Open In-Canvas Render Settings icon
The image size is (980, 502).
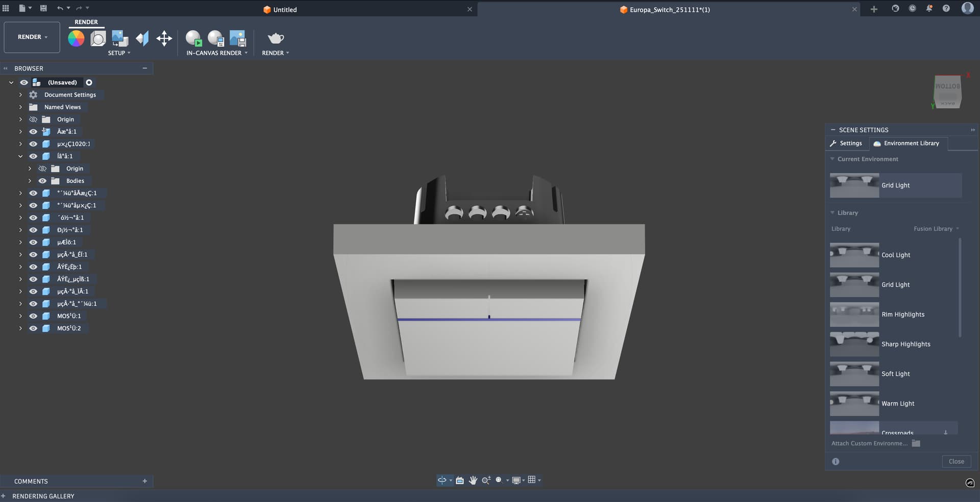pos(216,38)
